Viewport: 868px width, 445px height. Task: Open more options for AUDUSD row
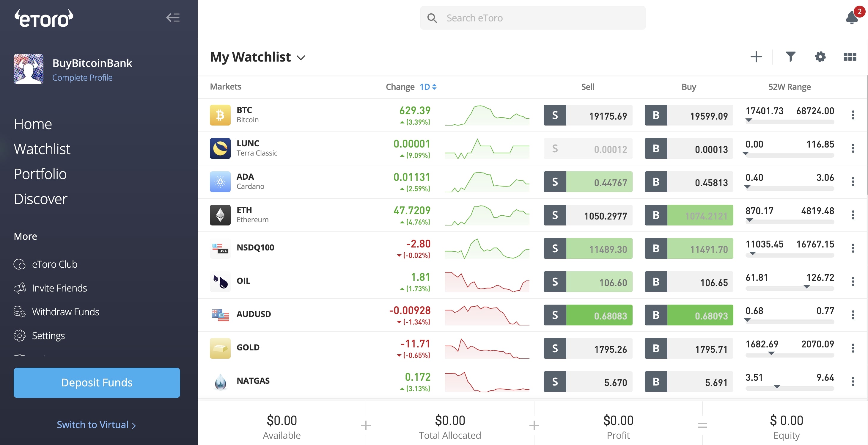point(853,315)
